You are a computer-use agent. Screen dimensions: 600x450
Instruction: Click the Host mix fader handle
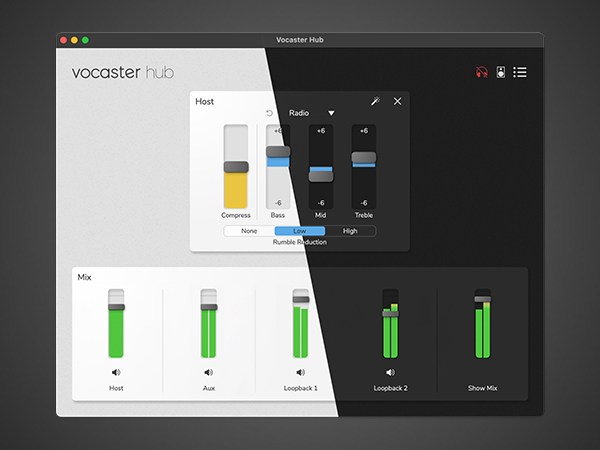[116, 307]
